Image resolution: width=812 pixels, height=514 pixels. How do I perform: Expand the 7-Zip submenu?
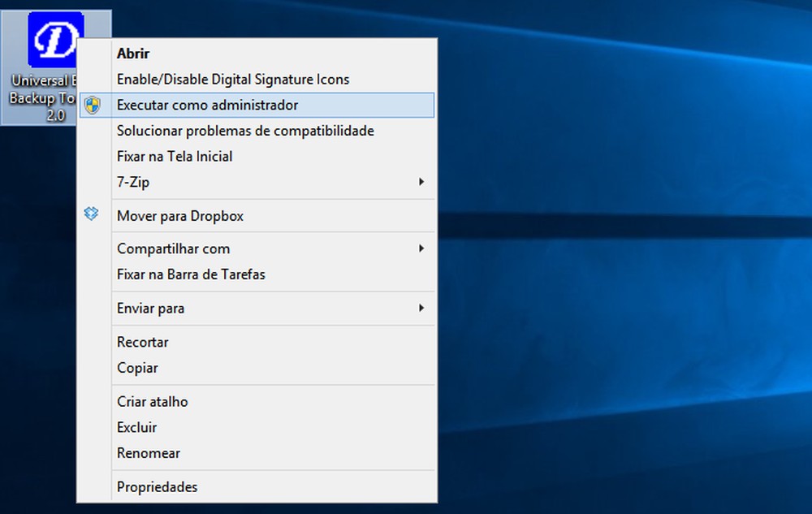(134, 182)
